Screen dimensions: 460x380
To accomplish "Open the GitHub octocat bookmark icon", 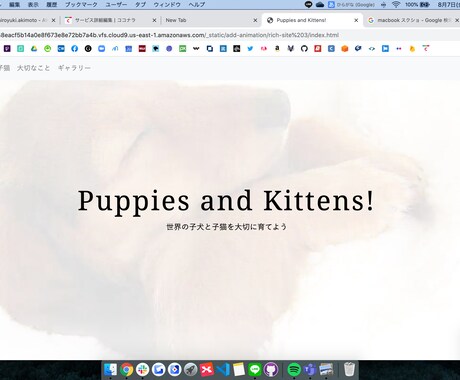I will click(x=304, y=49).
